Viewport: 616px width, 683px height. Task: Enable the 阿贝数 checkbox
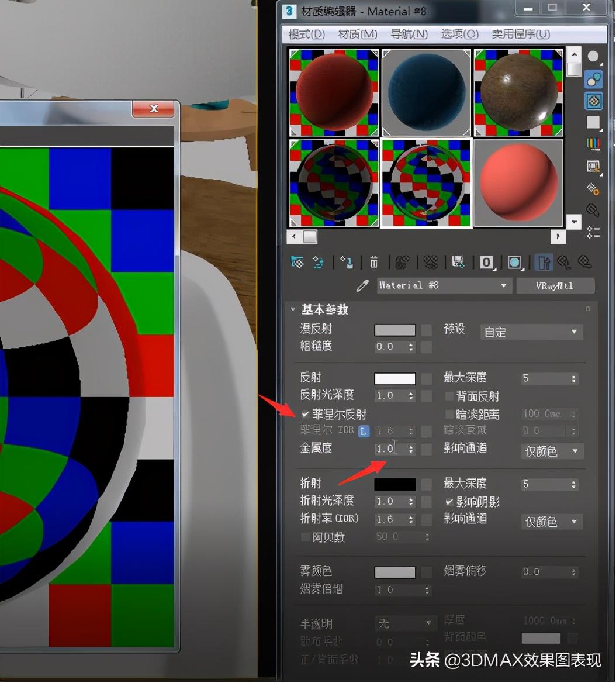[305, 537]
